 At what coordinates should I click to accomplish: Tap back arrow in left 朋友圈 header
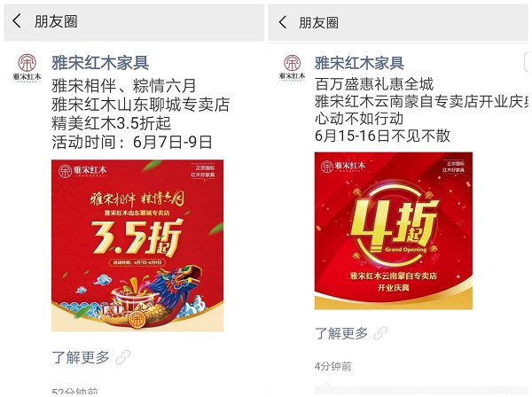[17, 21]
